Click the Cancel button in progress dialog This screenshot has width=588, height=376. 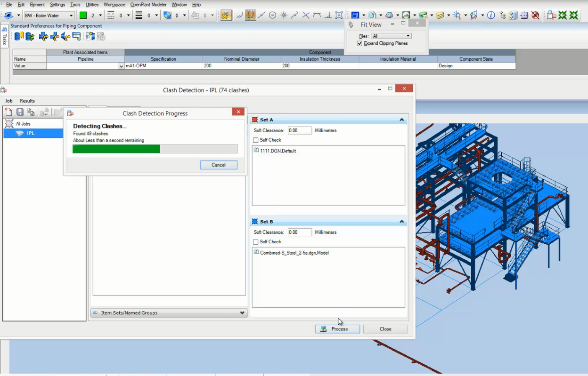[x=219, y=165]
